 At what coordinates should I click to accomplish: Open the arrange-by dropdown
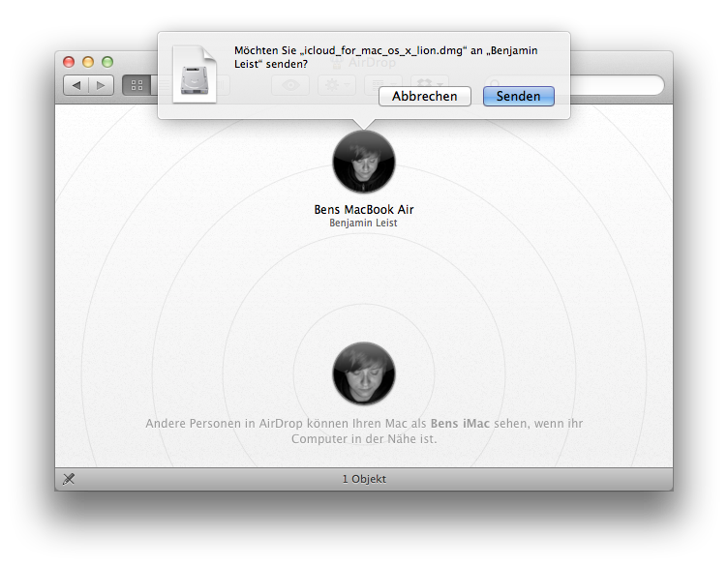point(383,85)
